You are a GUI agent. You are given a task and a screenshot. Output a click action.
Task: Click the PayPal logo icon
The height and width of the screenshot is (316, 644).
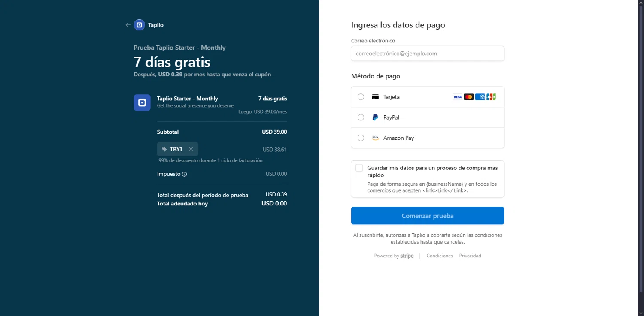point(375,117)
